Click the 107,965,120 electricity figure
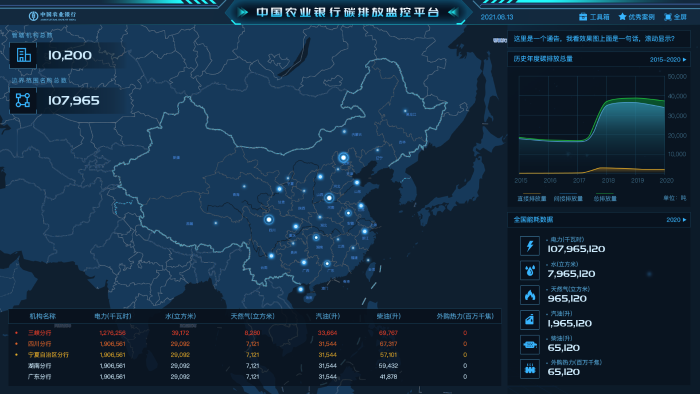 click(576, 249)
